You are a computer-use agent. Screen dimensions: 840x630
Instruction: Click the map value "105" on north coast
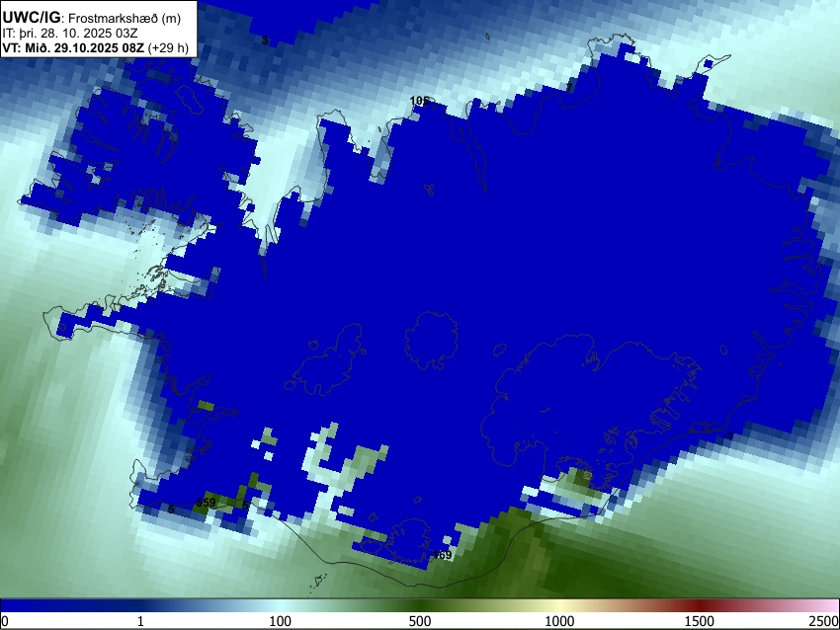[419, 101]
